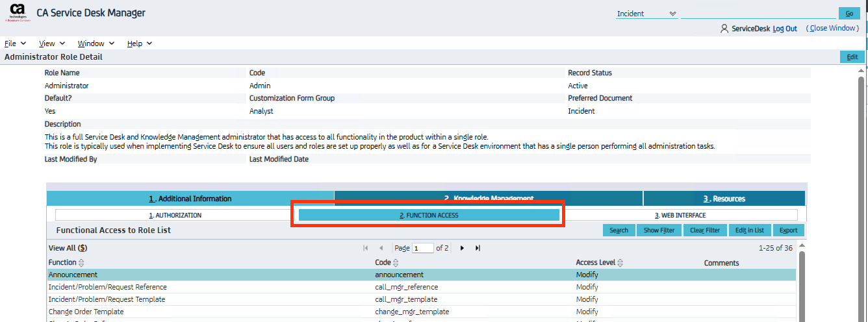Switch to the Authorization sub-tab

[175, 215]
